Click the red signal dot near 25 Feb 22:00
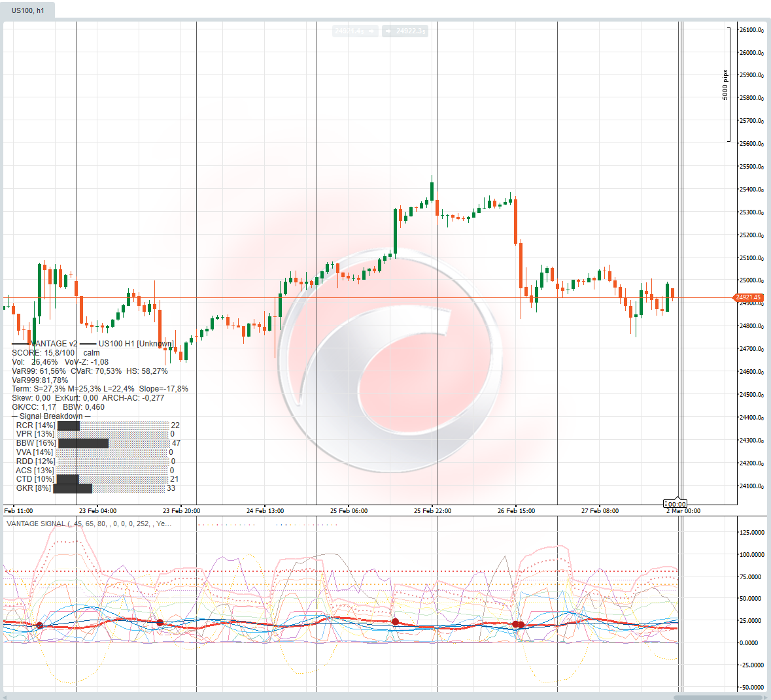The height and width of the screenshot is (700, 771). coord(395,622)
